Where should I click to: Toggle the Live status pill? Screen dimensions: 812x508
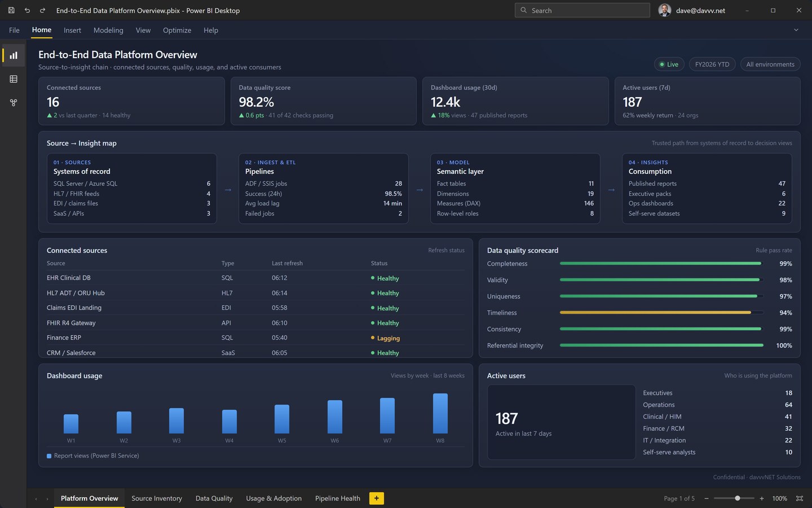tap(669, 64)
